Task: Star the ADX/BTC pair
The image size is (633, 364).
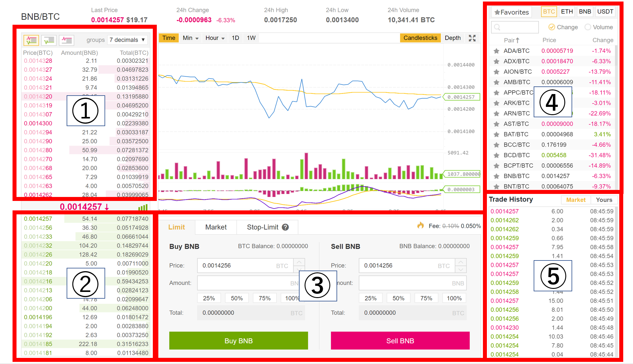Action: tap(497, 61)
